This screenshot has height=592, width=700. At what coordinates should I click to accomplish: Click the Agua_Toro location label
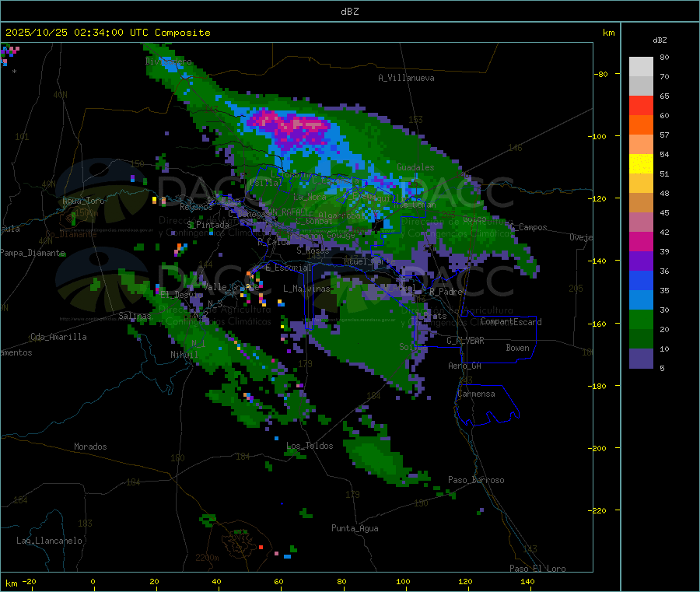[83, 201]
